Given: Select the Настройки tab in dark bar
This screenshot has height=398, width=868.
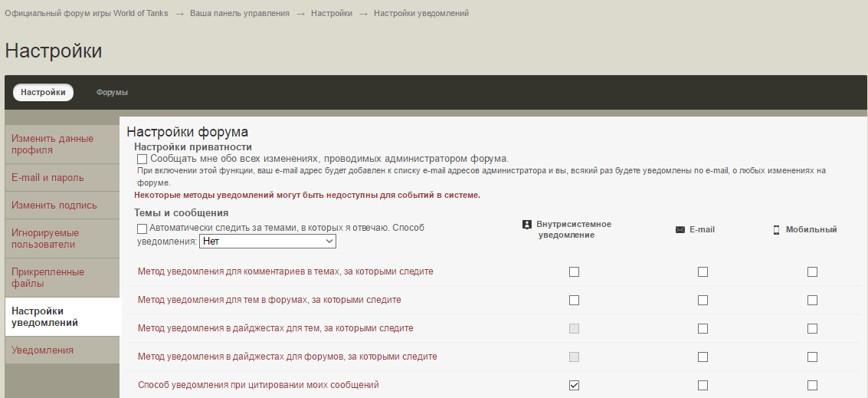Looking at the screenshot, I should coord(43,93).
